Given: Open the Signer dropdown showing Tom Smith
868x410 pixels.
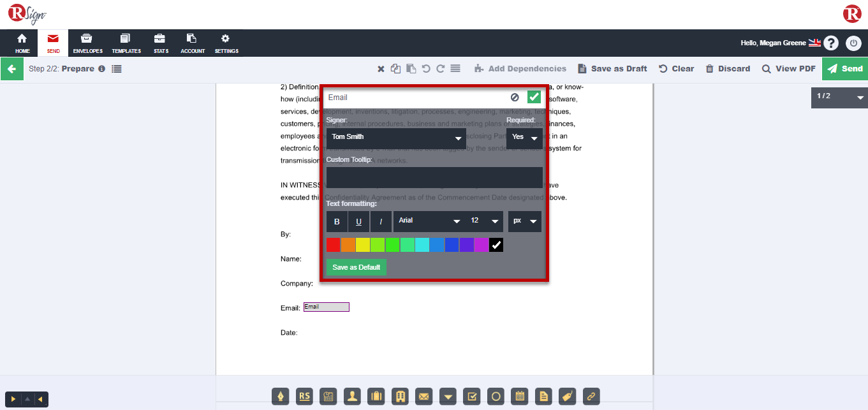Looking at the screenshot, I should pos(395,138).
